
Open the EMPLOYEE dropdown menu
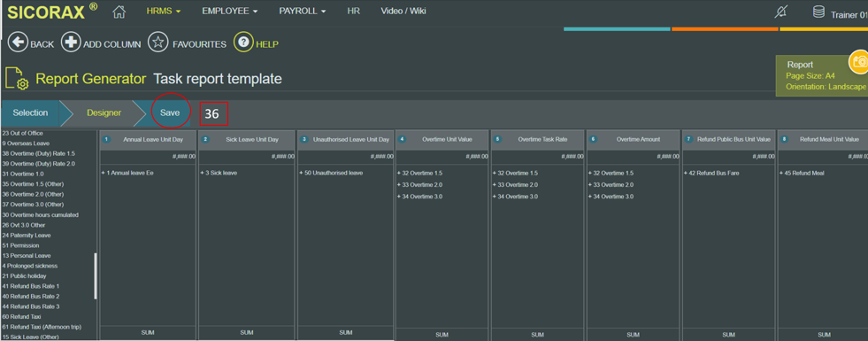pos(230,12)
